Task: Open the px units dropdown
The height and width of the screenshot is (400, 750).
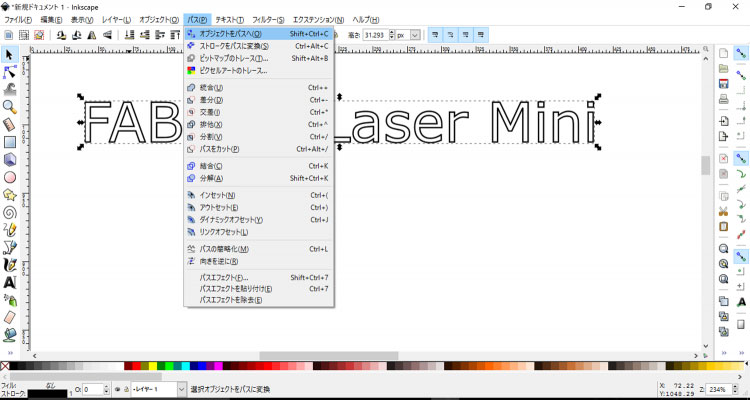Action: click(x=415, y=35)
